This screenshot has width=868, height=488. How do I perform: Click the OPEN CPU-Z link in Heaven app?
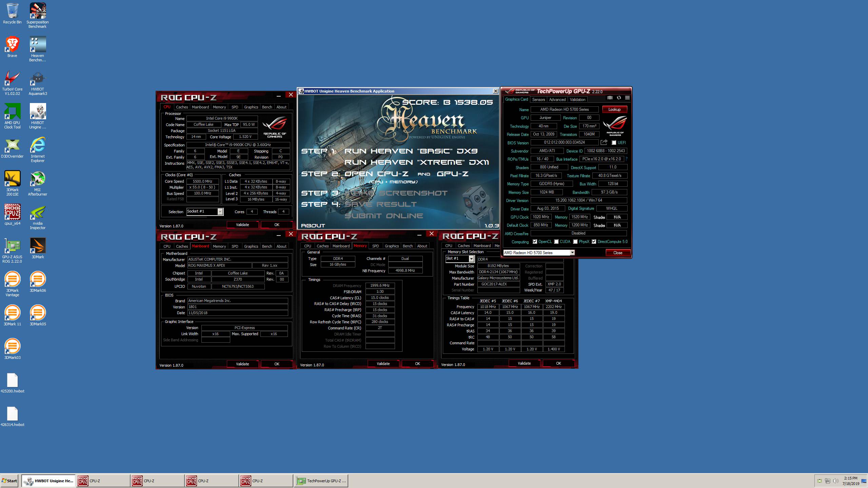376,174
